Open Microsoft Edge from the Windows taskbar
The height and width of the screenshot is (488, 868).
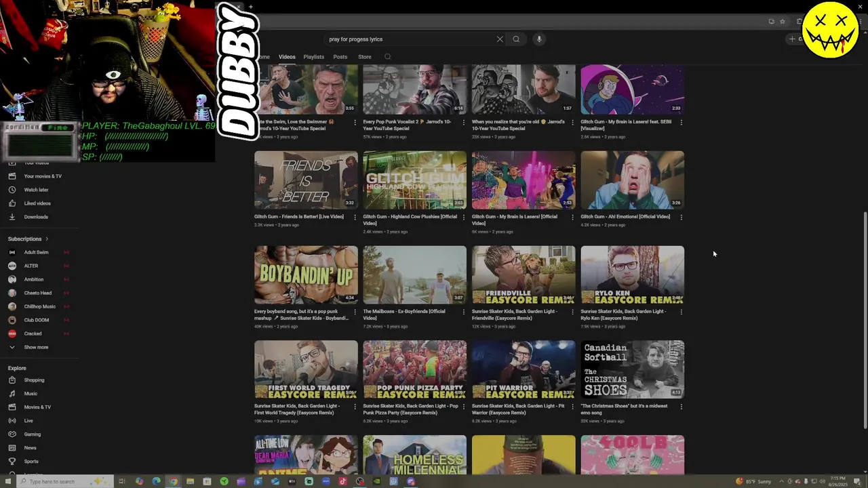tap(156, 481)
